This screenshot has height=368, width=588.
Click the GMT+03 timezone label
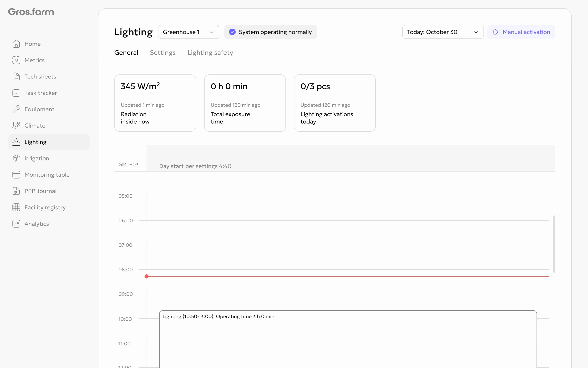[128, 165]
